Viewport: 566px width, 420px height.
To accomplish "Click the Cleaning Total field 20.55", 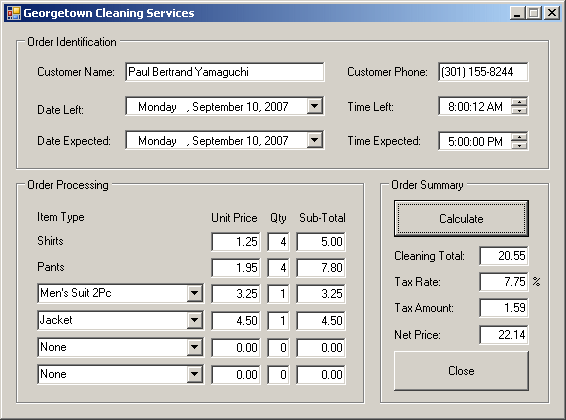I will point(504,256).
